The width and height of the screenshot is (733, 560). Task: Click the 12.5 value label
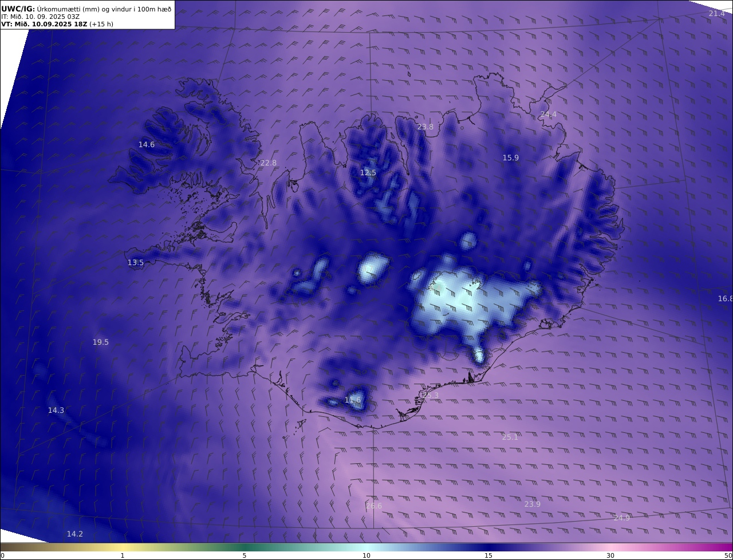(x=368, y=173)
